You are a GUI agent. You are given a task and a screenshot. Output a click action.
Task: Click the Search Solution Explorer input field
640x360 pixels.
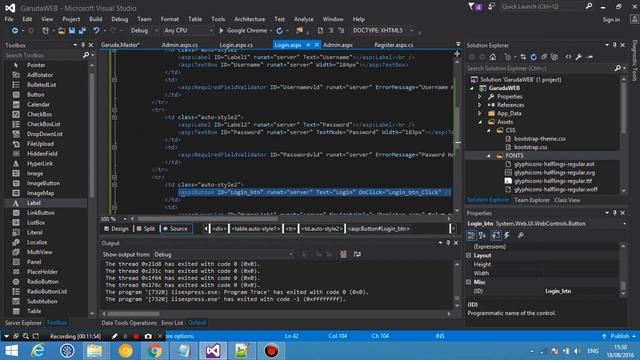(x=539, y=68)
